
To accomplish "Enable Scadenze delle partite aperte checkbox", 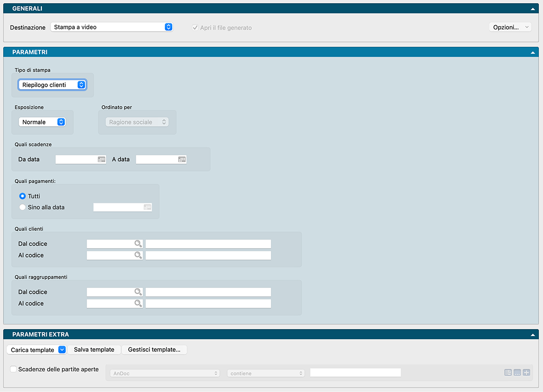I will click(13, 369).
